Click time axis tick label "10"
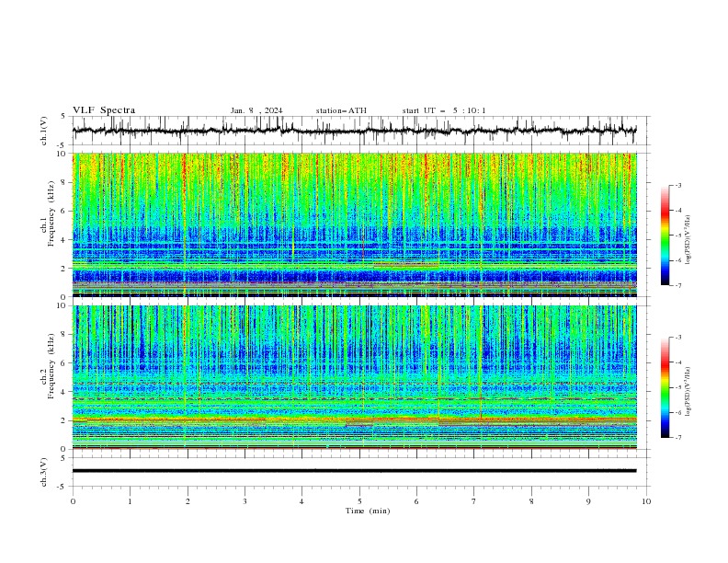The height and width of the screenshot is (563, 728). (646, 501)
